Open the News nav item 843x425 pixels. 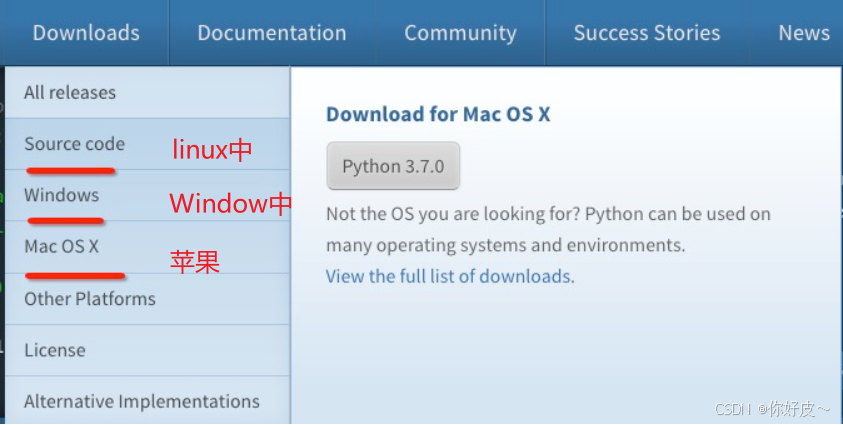click(x=804, y=33)
